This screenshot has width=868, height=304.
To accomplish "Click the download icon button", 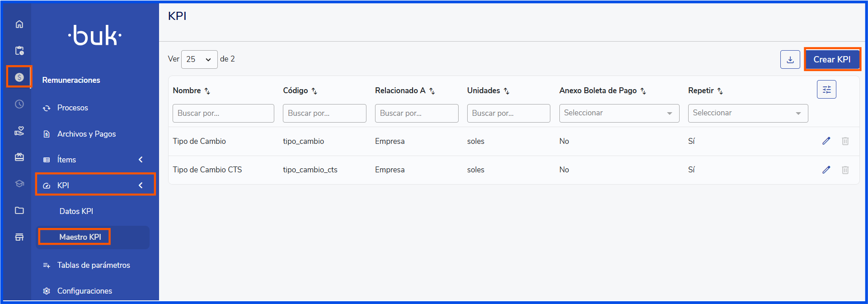I will 790,60.
